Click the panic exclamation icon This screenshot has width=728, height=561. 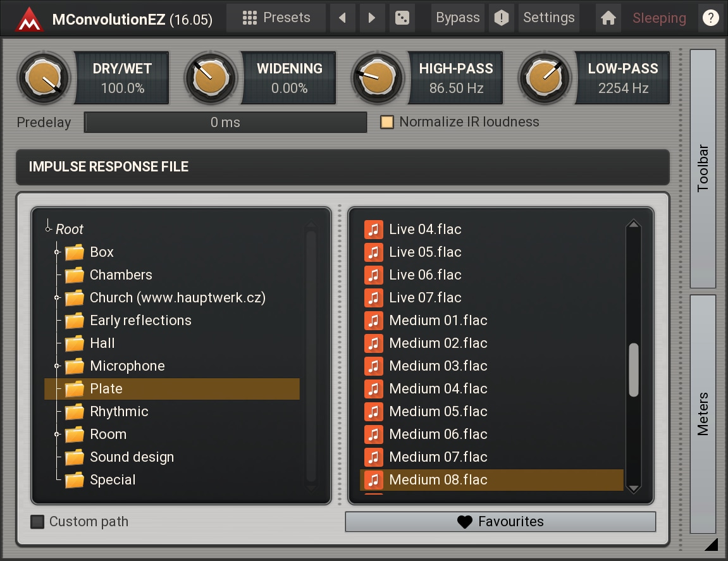[502, 18]
